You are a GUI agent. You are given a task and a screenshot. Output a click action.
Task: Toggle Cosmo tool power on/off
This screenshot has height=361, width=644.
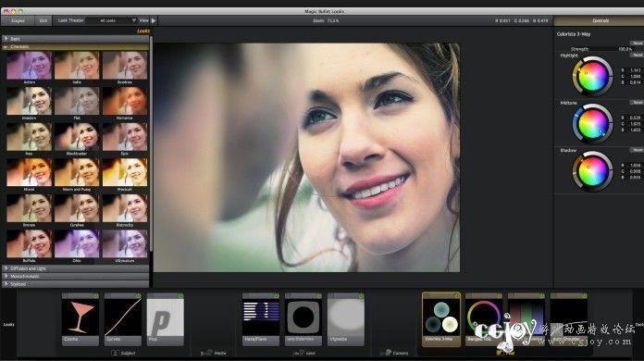coord(95,295)
